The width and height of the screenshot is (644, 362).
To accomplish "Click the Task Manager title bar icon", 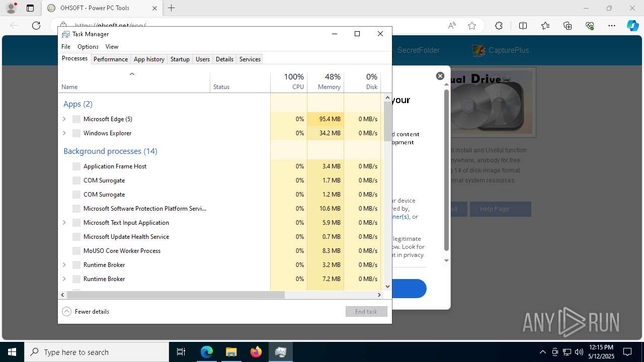I will point(66,34).
